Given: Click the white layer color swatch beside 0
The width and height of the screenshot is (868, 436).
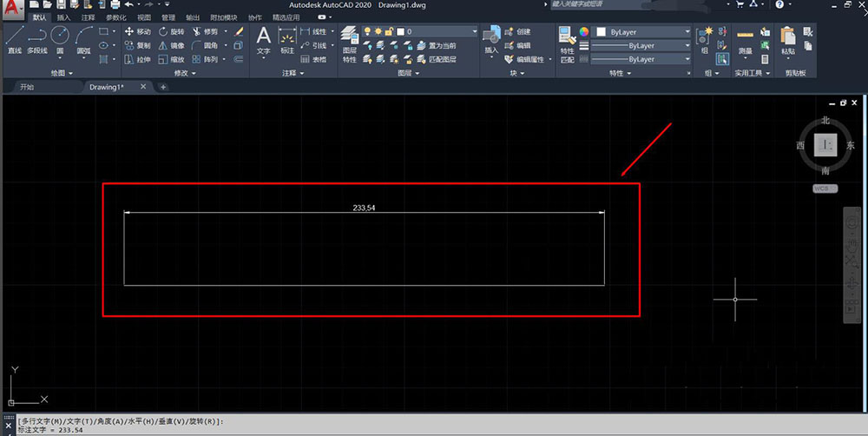Looking at the screenshot, I should [x=400, y=31].
